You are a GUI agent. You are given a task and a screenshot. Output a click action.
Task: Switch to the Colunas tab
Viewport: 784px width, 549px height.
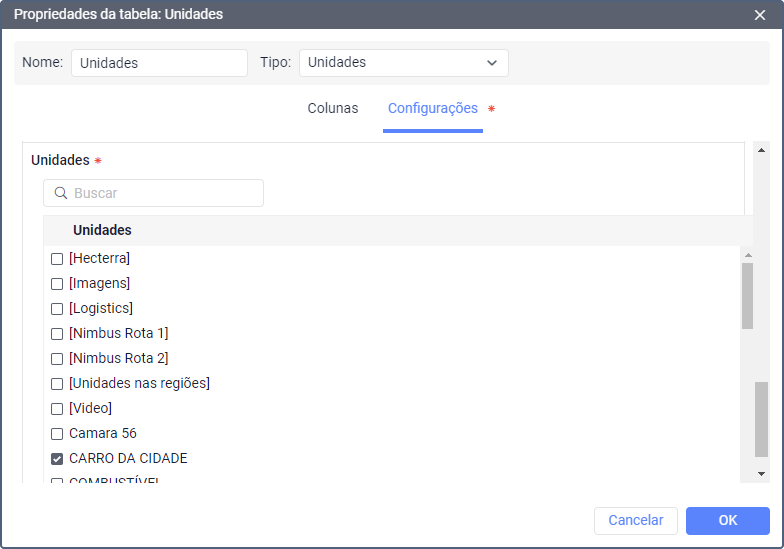tap(332, 108)
